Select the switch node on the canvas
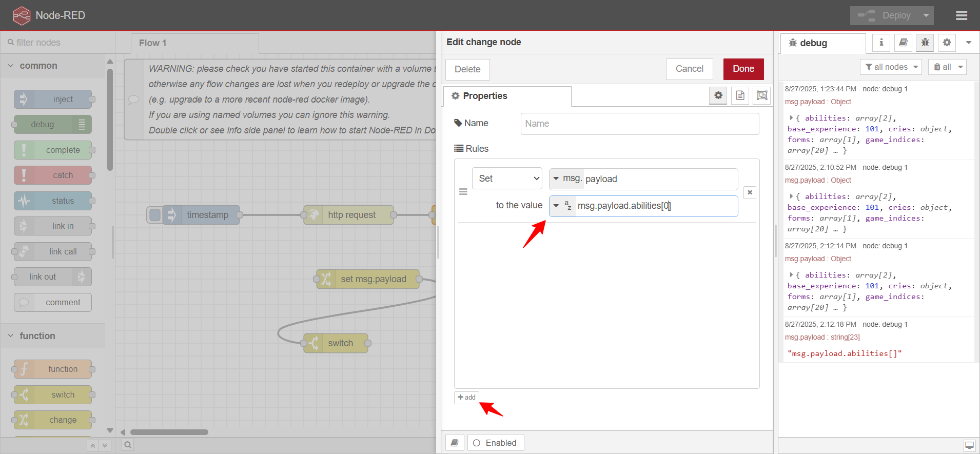Viewport: 980px width, 454px height. 336,343
